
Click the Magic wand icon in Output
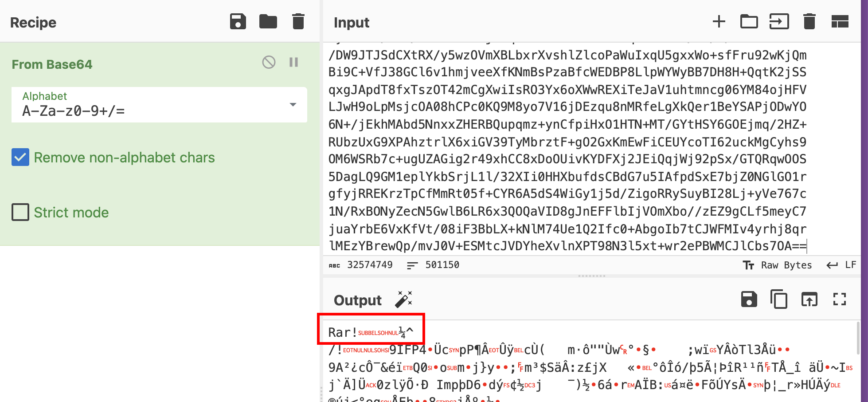(403, 300)
